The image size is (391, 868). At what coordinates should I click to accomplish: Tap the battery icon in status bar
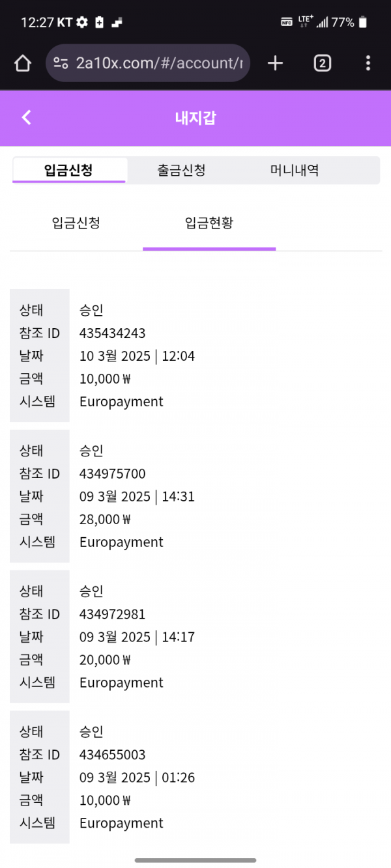pyautogui.click(x=362, y=22)
